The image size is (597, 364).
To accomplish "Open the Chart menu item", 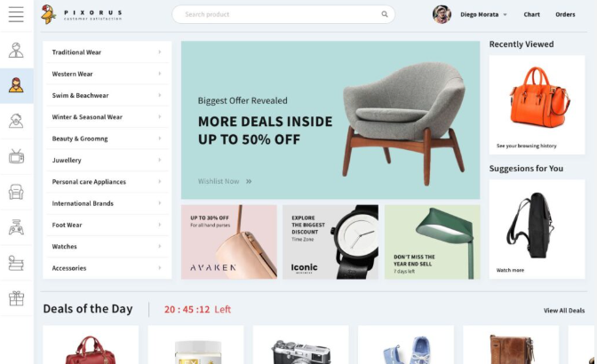I will pos(531,14).
